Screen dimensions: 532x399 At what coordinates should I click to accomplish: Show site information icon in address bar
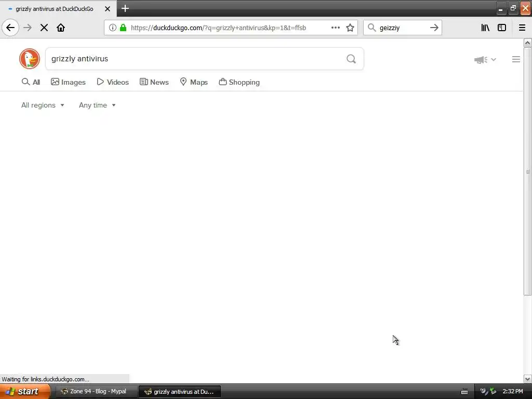pos(113,28)
